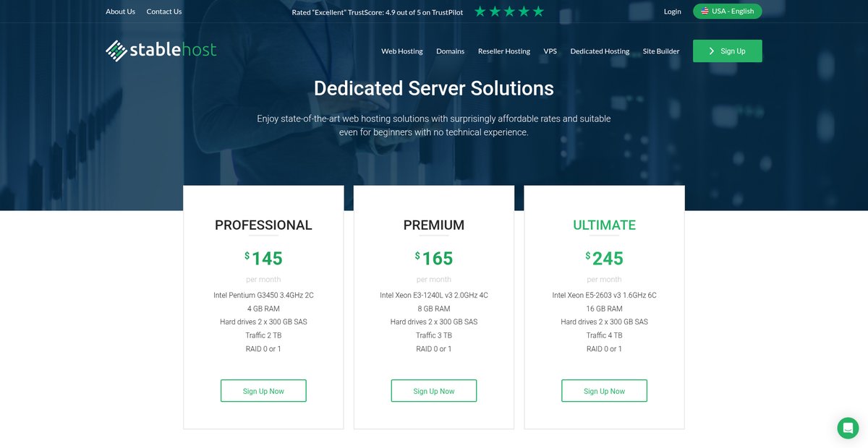The width and height of the screenshot is (868, 448).
Task: Click the TrustScore rating text
Action: 378,12
